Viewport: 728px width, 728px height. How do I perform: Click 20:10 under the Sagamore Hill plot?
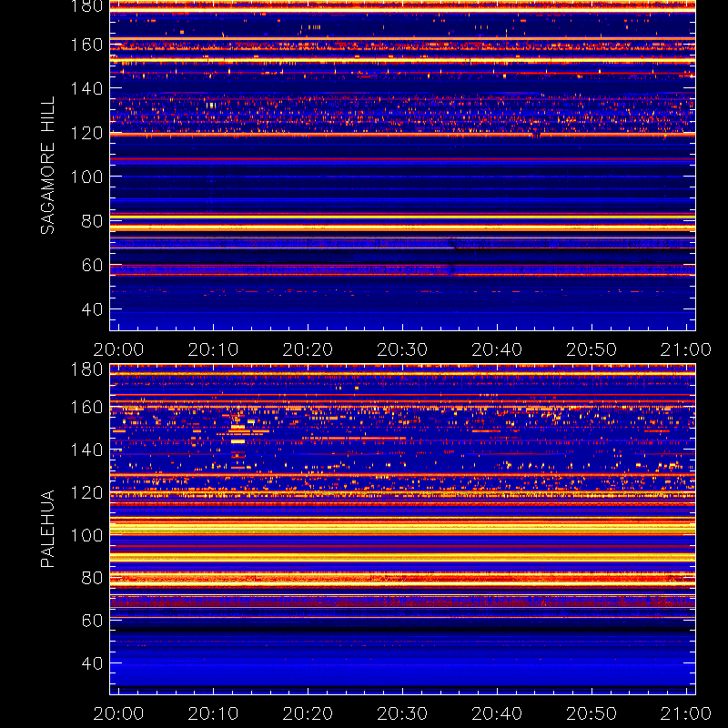213,349
